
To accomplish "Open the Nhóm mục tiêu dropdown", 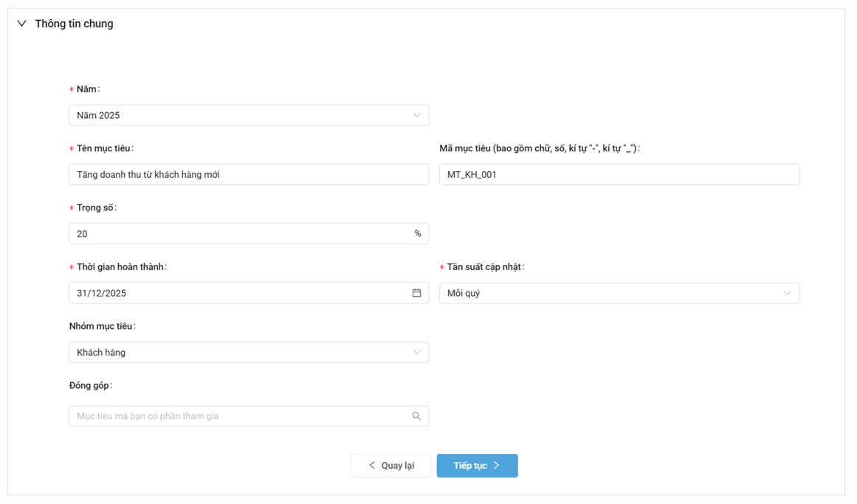I will click(x=236, y=353).
